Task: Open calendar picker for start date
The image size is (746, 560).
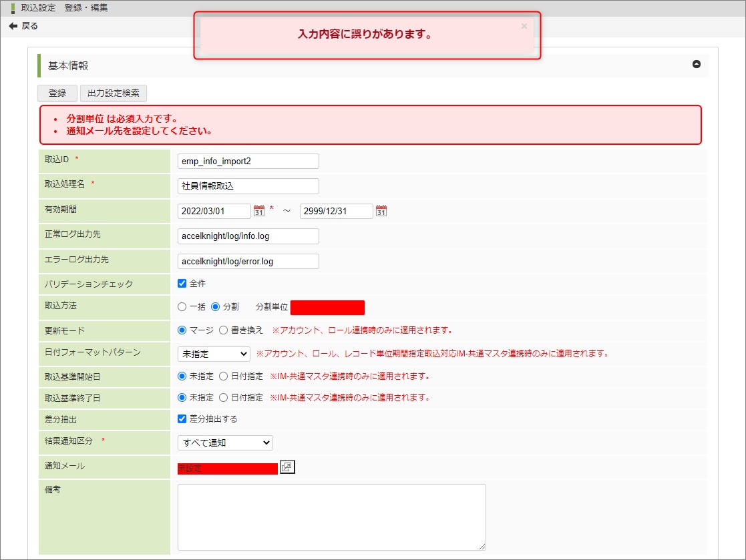Action: pos(259,211)
